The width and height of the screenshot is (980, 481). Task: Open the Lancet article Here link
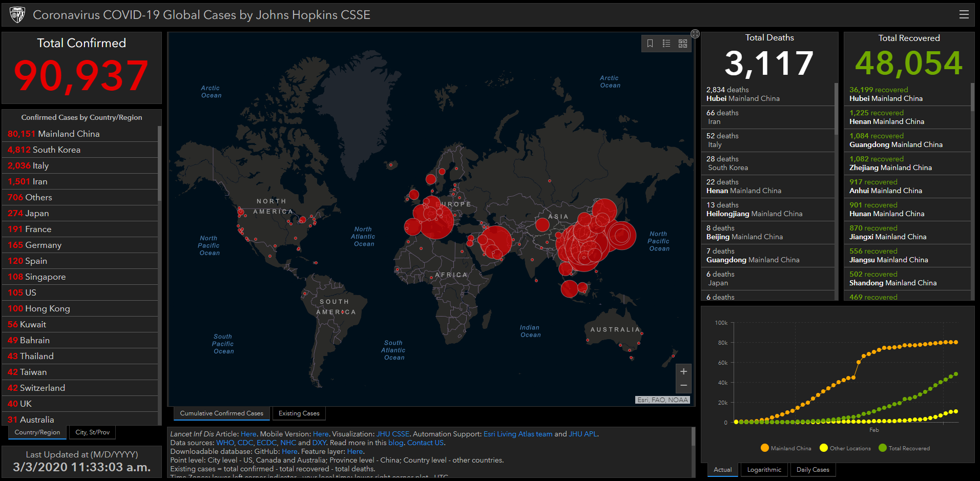point(248,434)
